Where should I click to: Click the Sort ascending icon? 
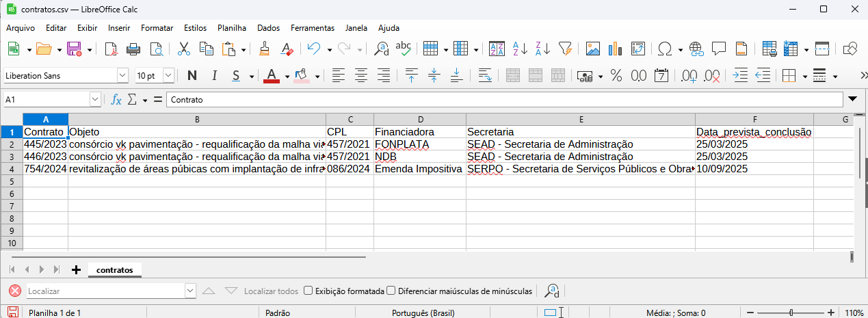[x=520, y=49]
